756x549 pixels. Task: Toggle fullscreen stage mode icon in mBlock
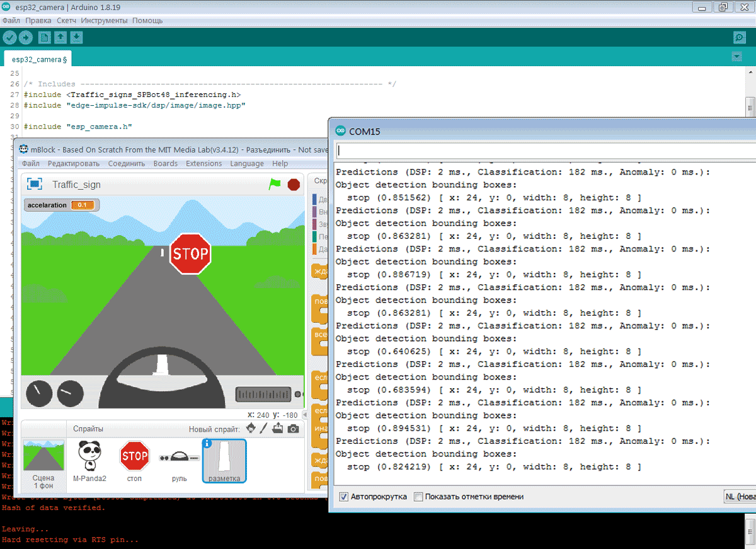(35, 184)
